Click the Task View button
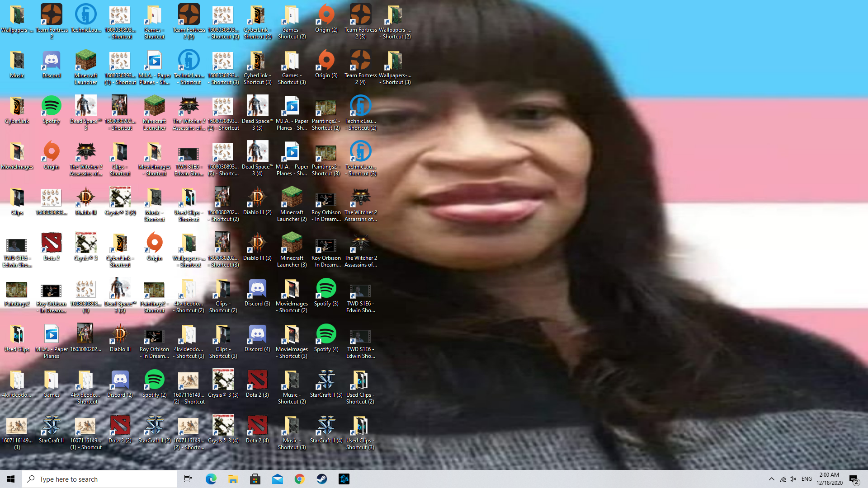The width and height of the screenshot is (868, 488). (x=188, y=479)
